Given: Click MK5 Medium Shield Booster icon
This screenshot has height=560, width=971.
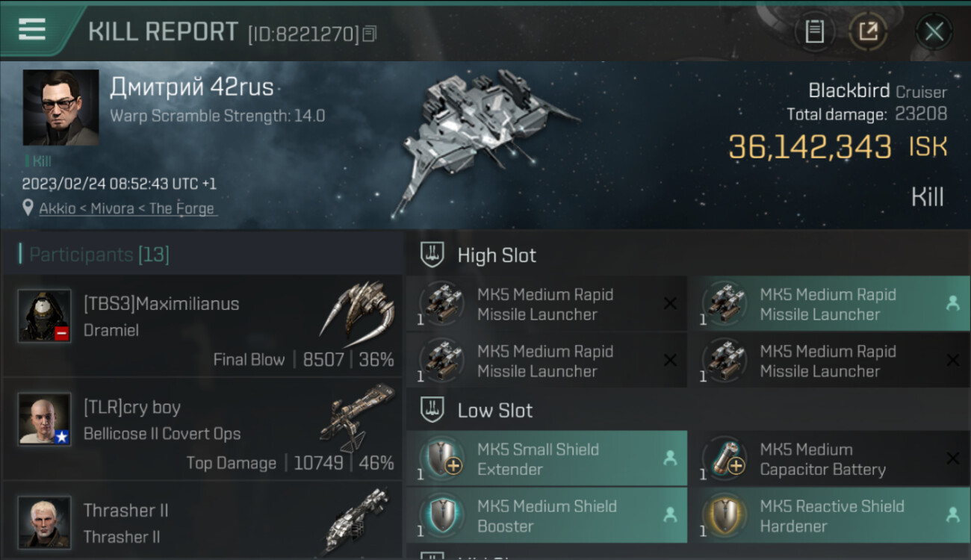Looking at the screenshot, I should (x=441, y=515).
